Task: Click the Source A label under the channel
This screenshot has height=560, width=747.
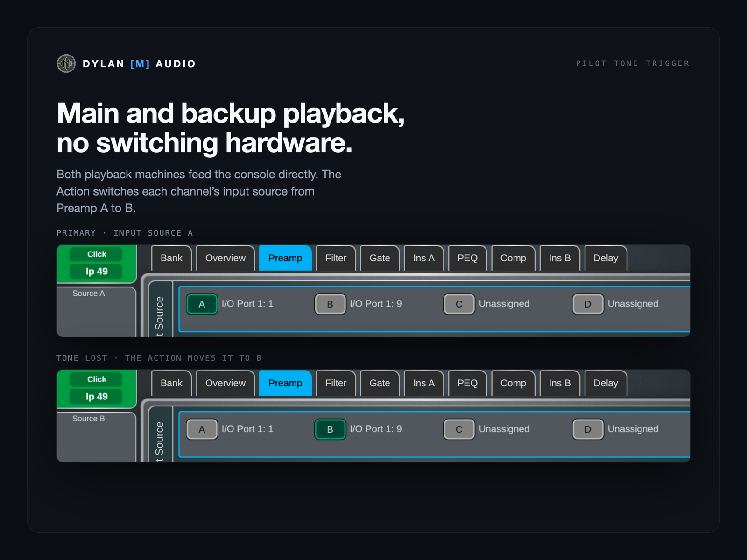Action: tap(89, 294)
